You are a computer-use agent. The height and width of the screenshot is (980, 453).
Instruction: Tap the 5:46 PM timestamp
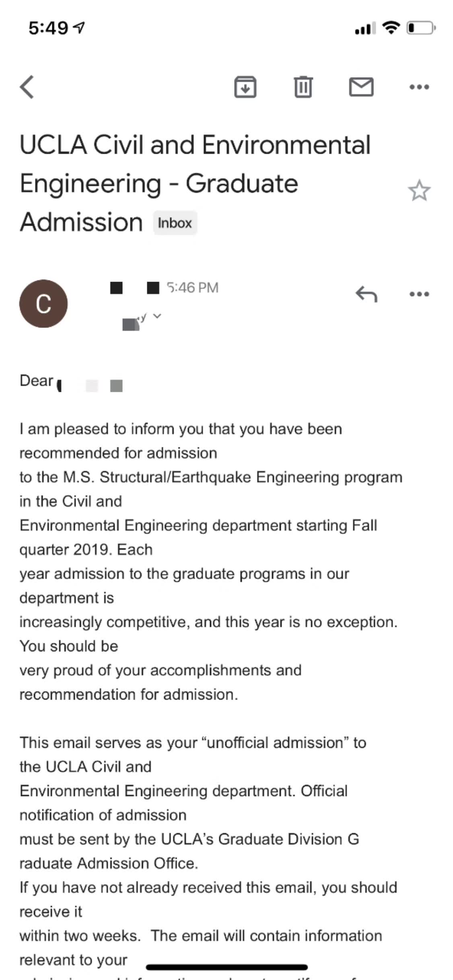pos(192,288)
